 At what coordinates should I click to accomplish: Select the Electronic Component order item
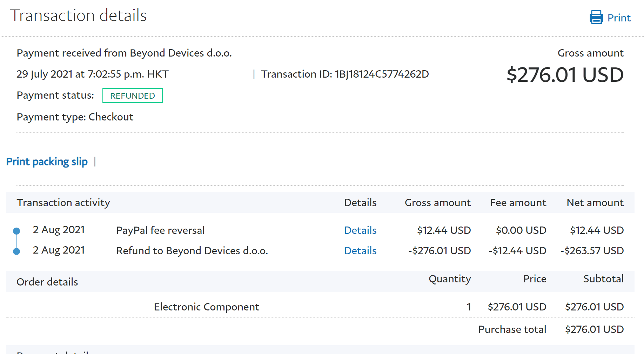[206, 307]
